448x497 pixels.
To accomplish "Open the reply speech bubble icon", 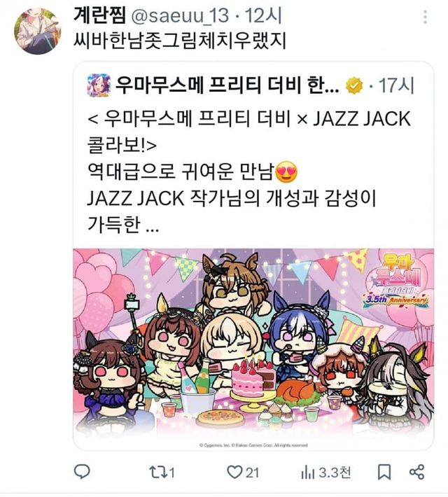I will click(x=82, y=472).
